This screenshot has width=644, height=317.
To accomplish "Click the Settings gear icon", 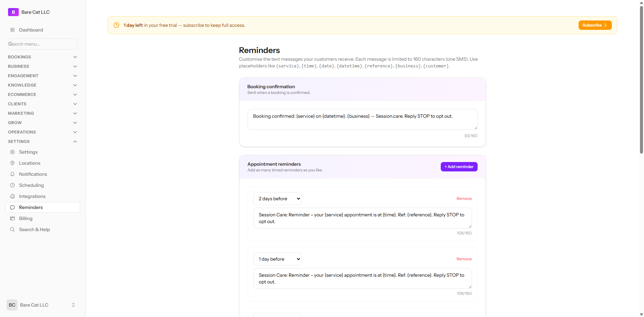I will (x=12, y=152).
